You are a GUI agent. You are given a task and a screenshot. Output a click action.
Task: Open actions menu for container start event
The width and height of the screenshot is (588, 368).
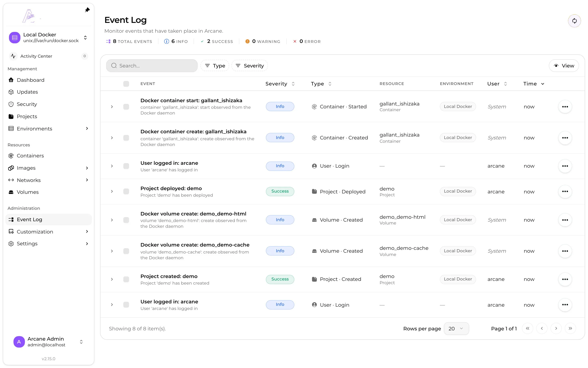(565, 107)
